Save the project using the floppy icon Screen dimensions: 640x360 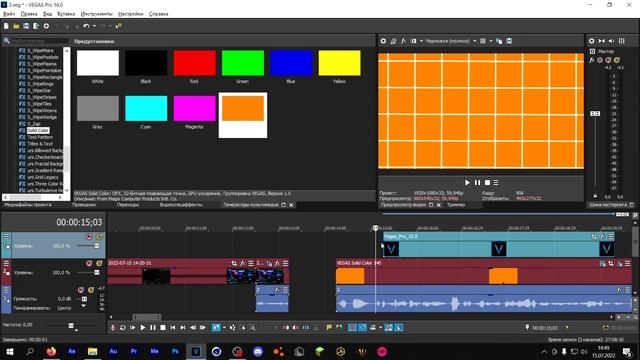(x=26, y=26)
